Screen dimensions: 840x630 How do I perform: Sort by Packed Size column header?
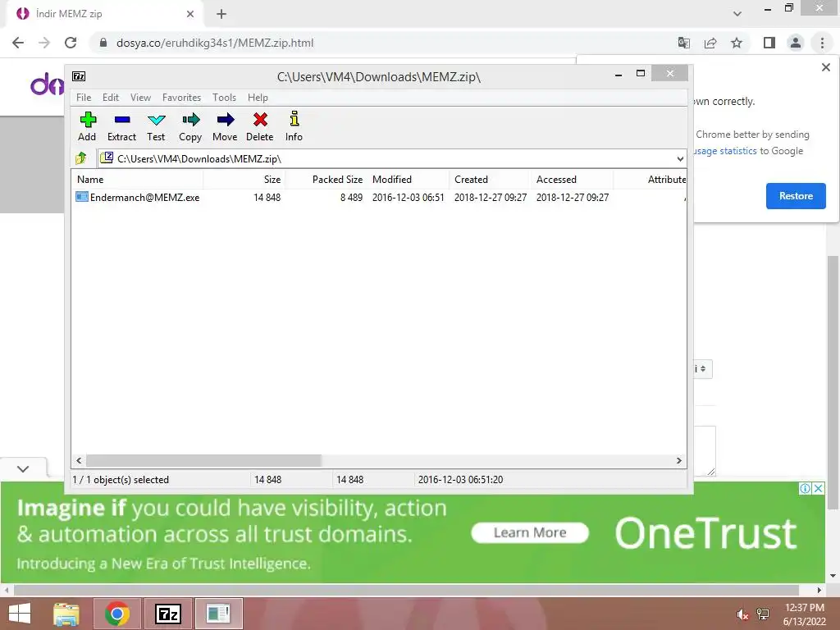(326, 180)
